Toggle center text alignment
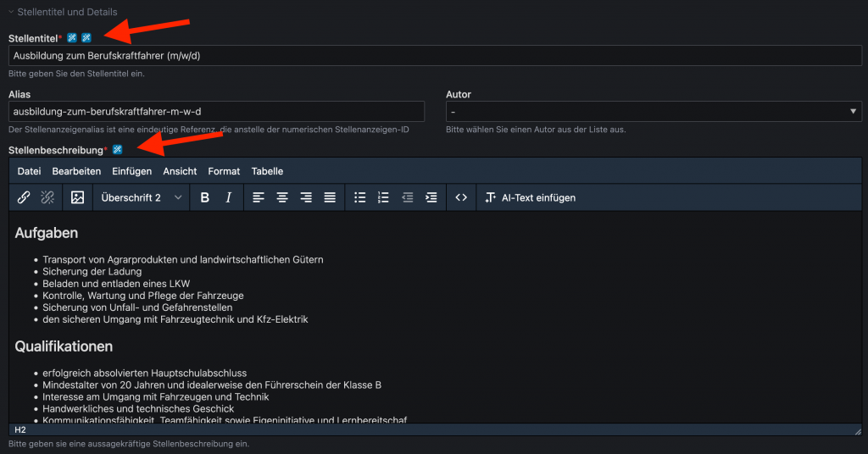868x454 pixels. pos(282,197)
